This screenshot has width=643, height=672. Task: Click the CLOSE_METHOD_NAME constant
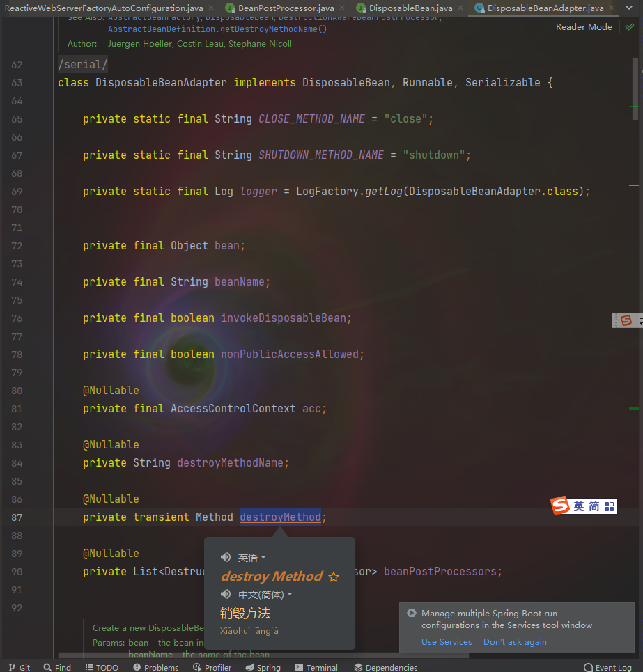click(x=311, y=118)
